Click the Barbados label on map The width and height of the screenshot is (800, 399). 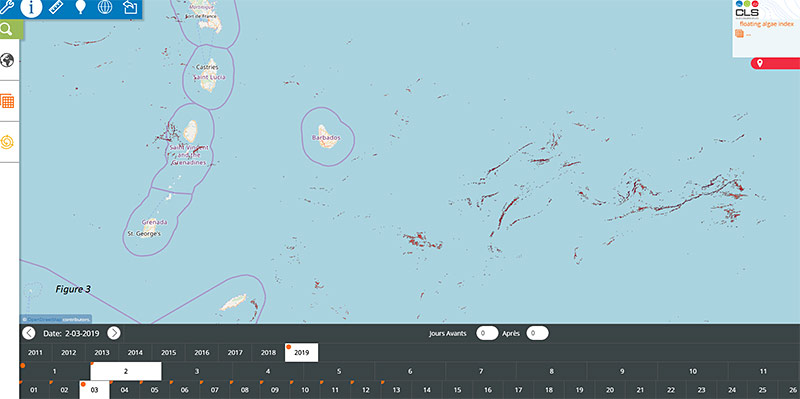[x=326, y=138]
